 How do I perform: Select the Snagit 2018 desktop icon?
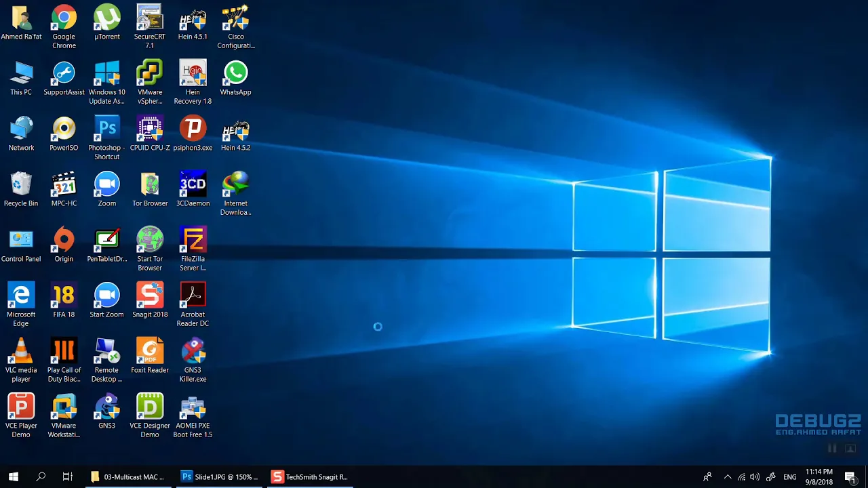click(150, 300)
